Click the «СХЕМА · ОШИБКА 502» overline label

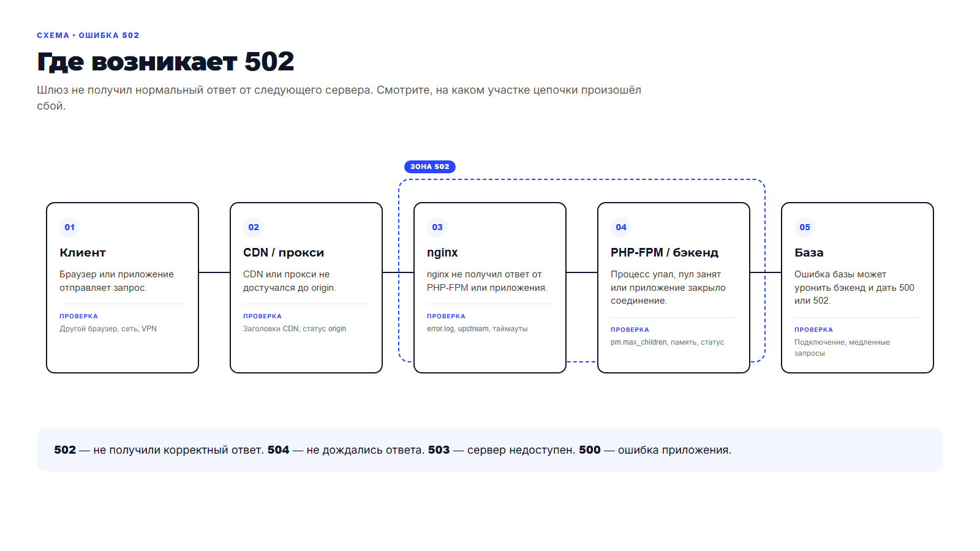[x=88, y=36]
